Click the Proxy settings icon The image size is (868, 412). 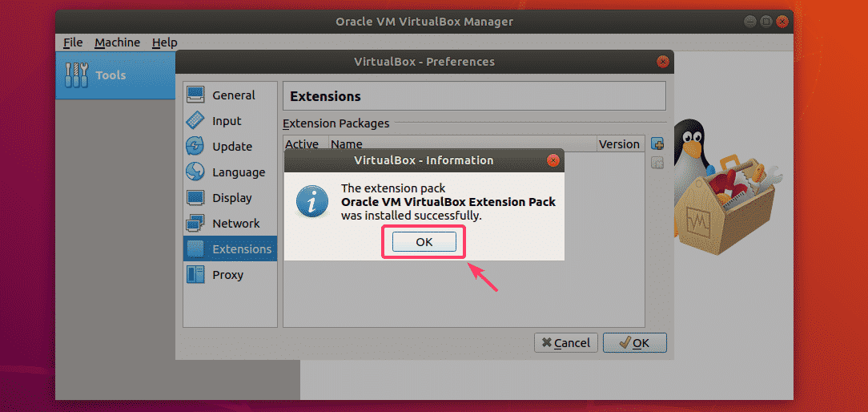coord(195,275)
